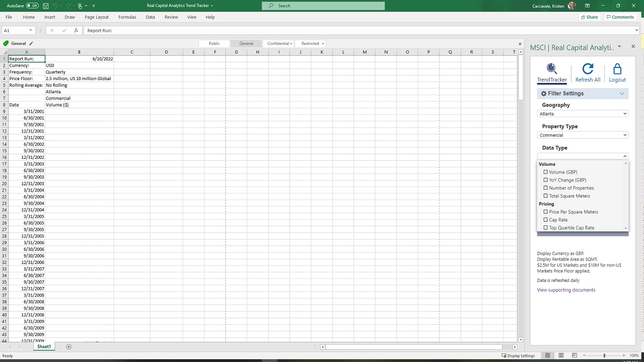Click the Insert Function fx icon
This screenshot has width=644, height=362.
coord(76,30)
